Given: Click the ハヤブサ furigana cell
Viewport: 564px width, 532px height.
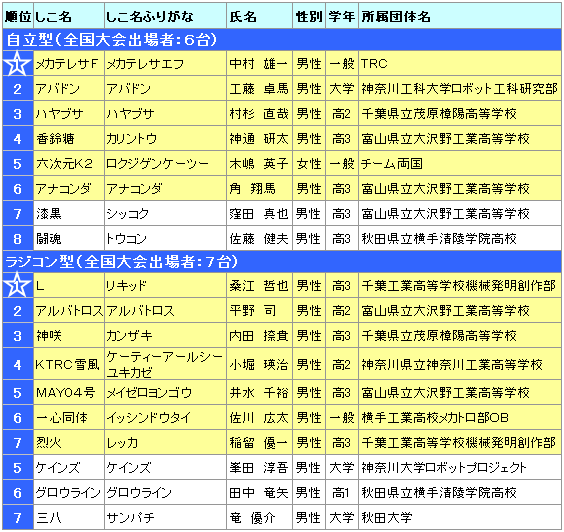Looking at the screenshot, I should pyautogui.click(x=165, y=114).
